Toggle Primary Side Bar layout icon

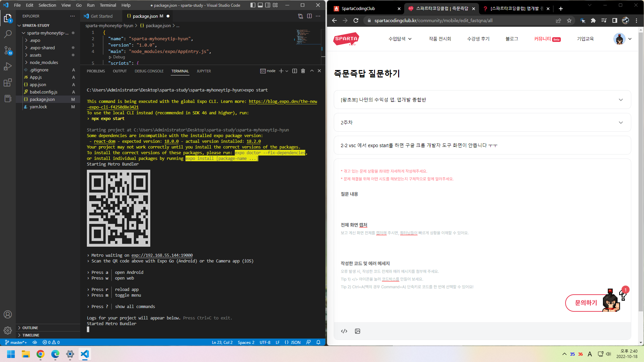pyautogui.click(x=253, y=5)
